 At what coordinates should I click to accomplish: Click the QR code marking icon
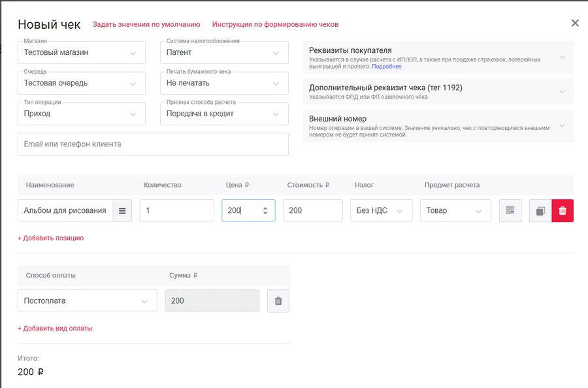click(x=510, y=211)
